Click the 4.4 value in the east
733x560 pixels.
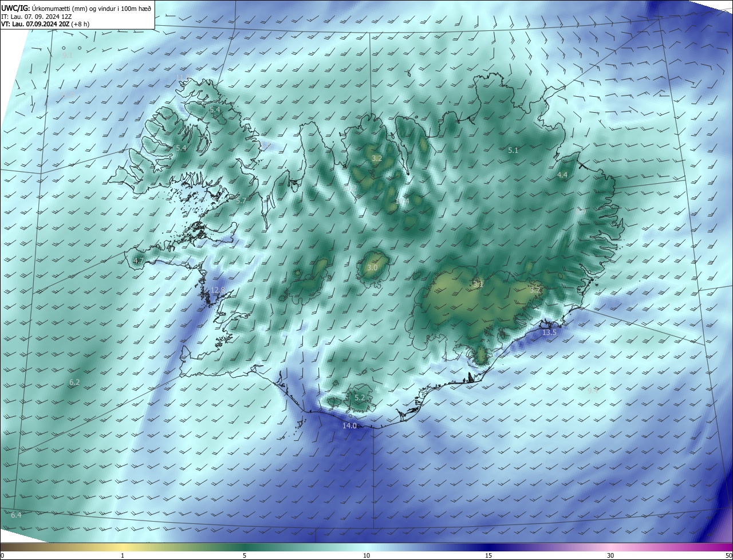tap(562, 175)
